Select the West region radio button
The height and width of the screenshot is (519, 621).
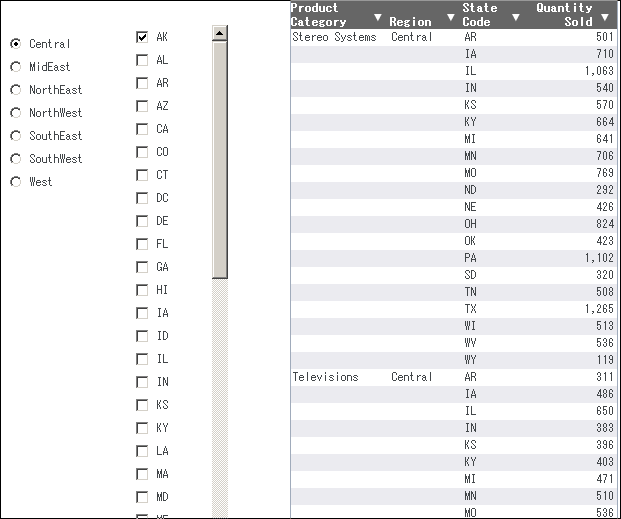point(15,181)
